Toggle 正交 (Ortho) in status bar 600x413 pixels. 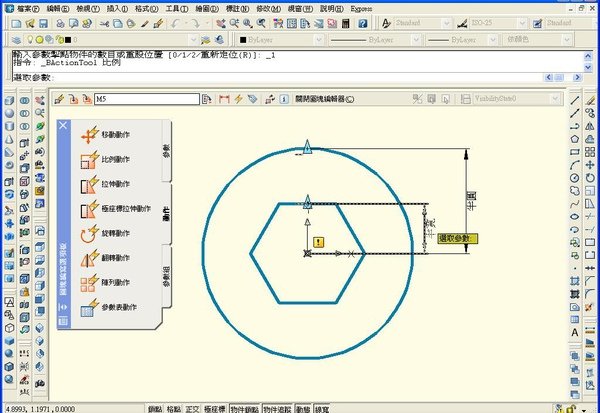coord(192,409)
